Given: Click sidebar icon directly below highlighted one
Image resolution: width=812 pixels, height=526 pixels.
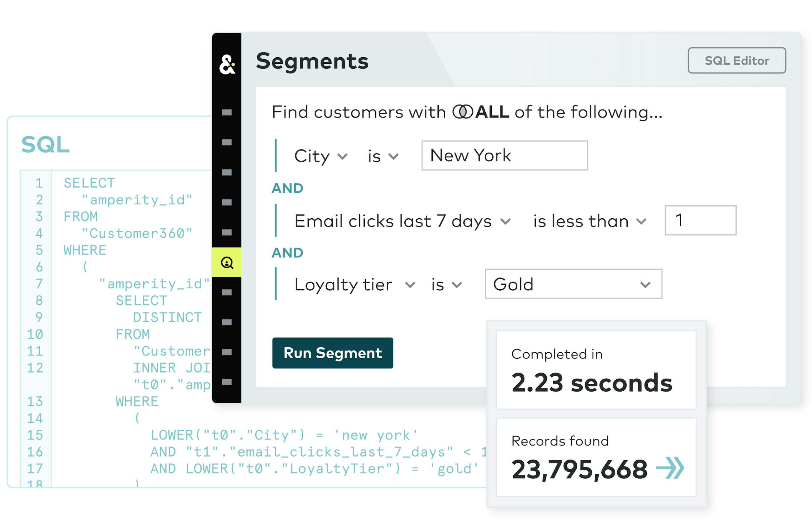Looking at the screenshot, I should point(227,292).
